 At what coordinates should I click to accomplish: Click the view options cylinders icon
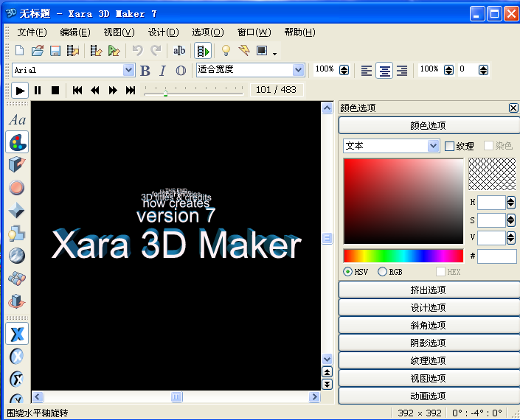[16, 279]
